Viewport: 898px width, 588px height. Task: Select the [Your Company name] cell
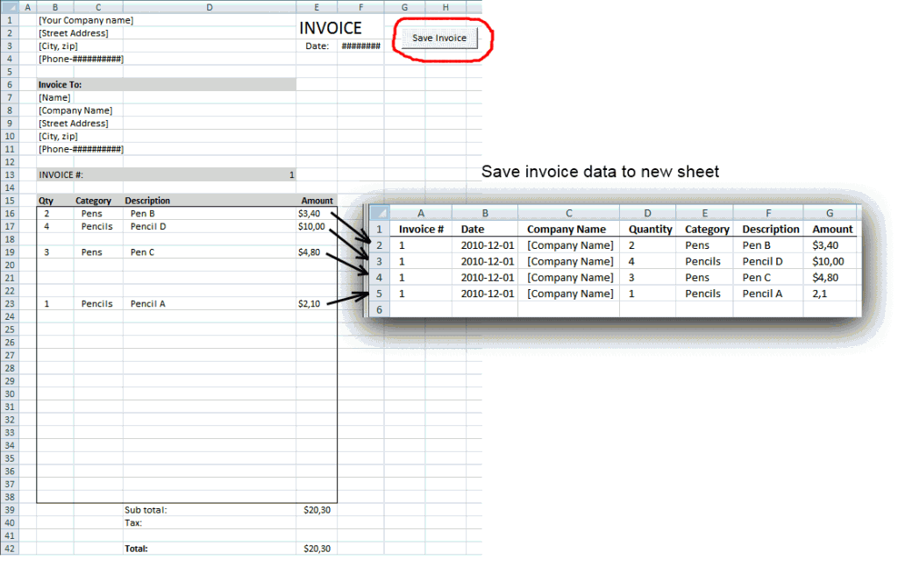tap(86, 21)
